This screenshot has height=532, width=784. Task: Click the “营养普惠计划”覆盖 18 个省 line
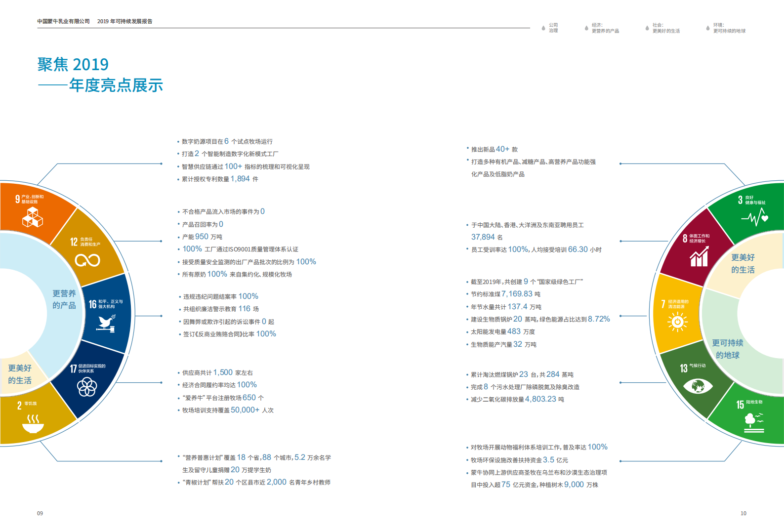[256, 457]
